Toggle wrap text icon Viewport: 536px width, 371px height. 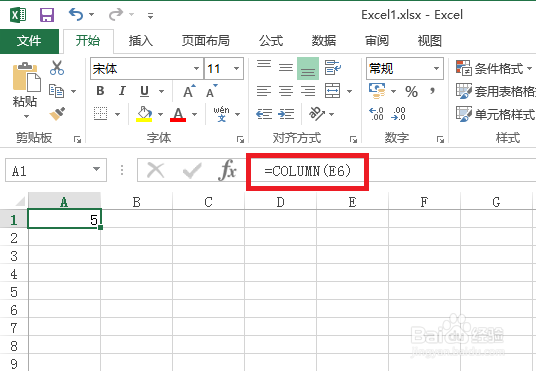(x=333, y=68)
